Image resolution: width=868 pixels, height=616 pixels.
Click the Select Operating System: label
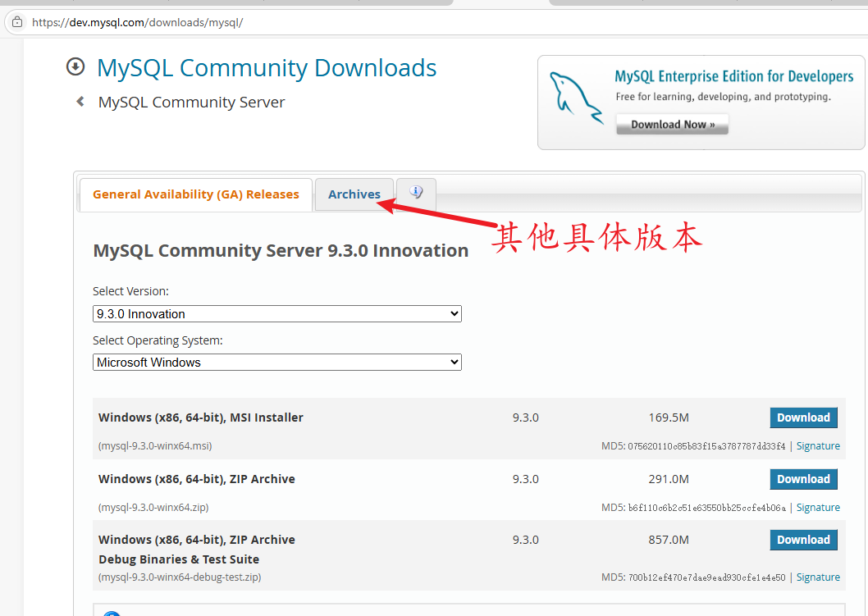pyautogui.click(x=158, y=340)
